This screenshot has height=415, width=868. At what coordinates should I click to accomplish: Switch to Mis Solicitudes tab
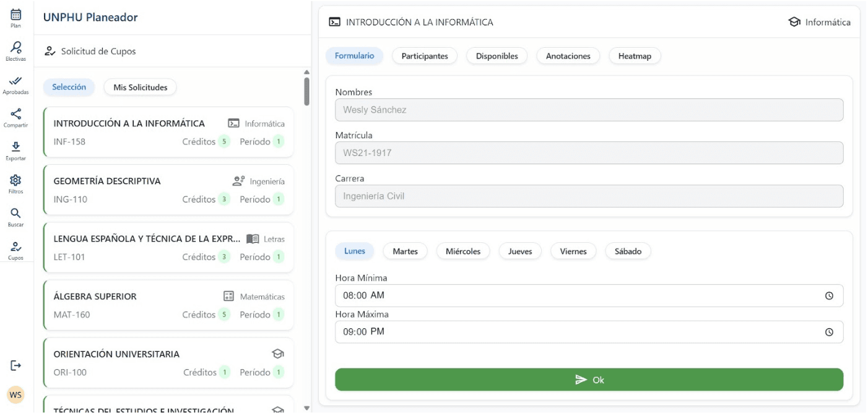tap(141, 87)
